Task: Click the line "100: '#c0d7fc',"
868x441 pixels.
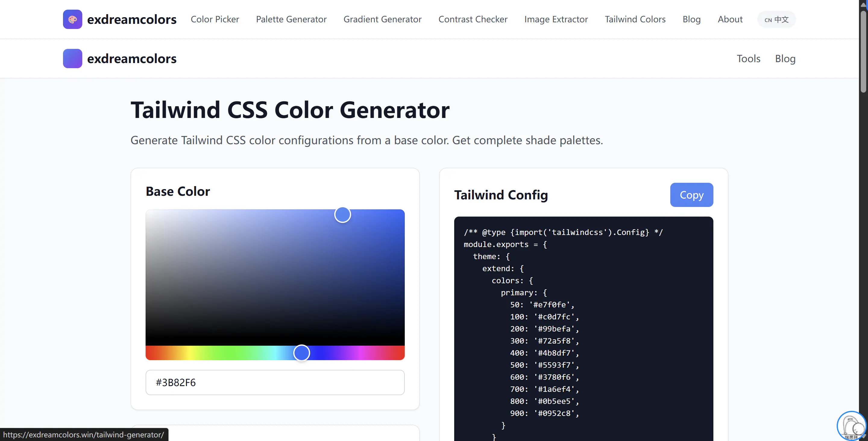Action: click(x=545, y=317)
